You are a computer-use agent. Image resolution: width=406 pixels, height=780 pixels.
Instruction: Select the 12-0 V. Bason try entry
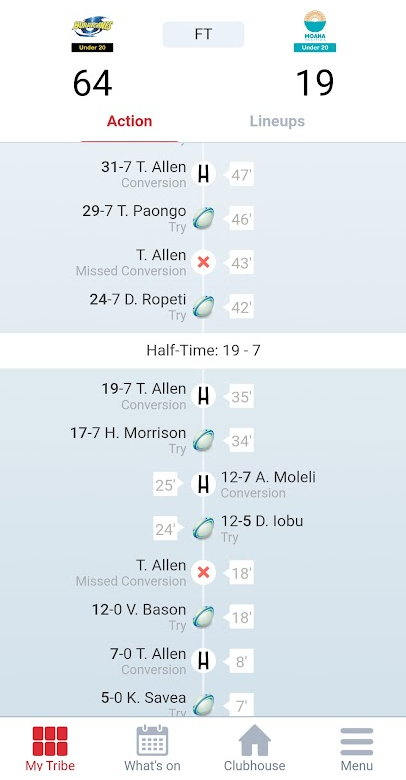click(x=139, y=616)
